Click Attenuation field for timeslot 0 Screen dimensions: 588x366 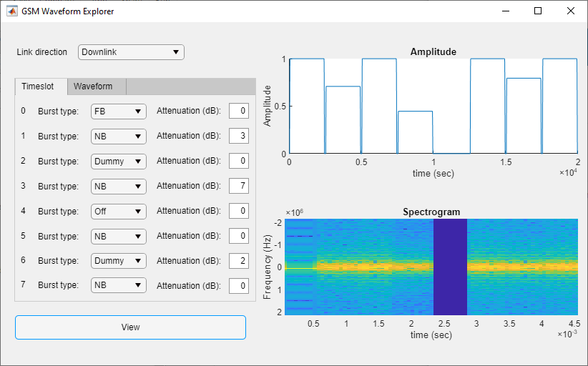[x=239, y=111]
